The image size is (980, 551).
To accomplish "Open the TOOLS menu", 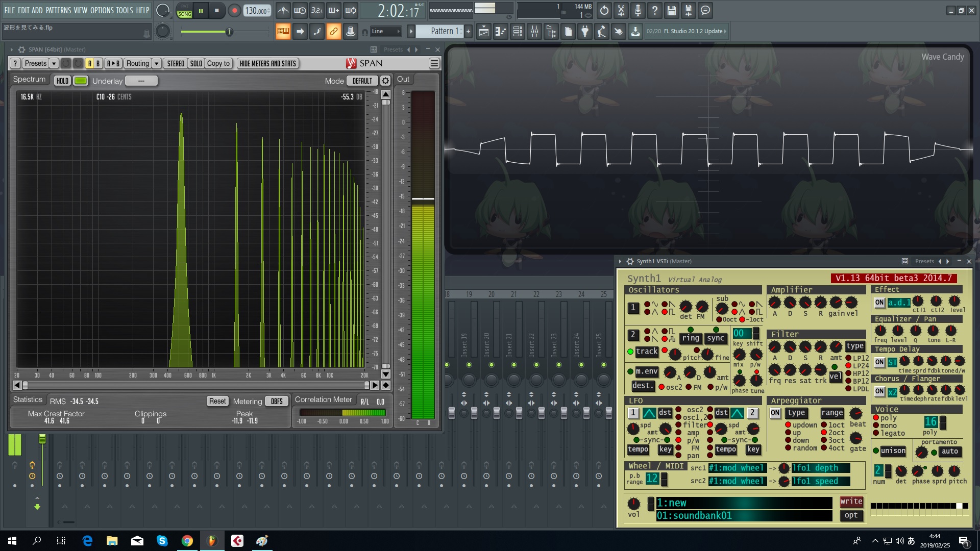I will [124, 10].
